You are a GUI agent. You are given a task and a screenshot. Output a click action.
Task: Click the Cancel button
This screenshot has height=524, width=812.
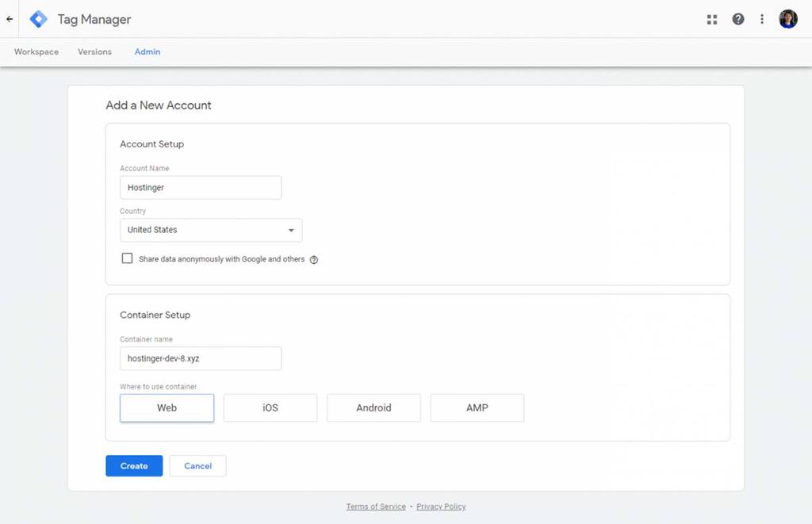click(197, 465)
